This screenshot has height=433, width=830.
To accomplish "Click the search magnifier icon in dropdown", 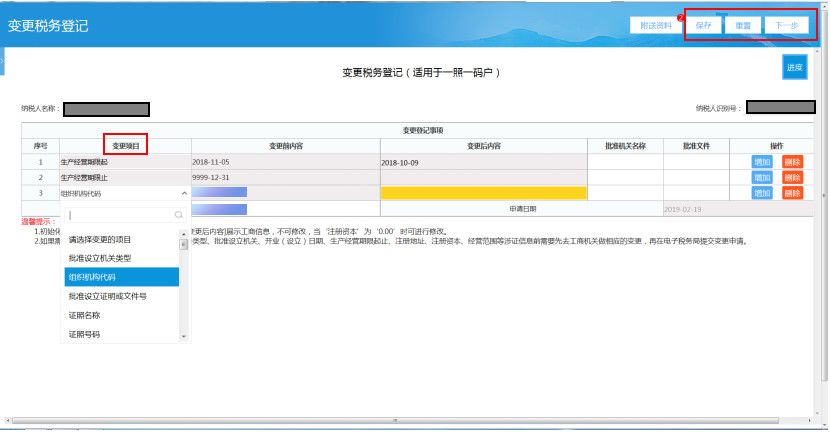I will (178, 214).
